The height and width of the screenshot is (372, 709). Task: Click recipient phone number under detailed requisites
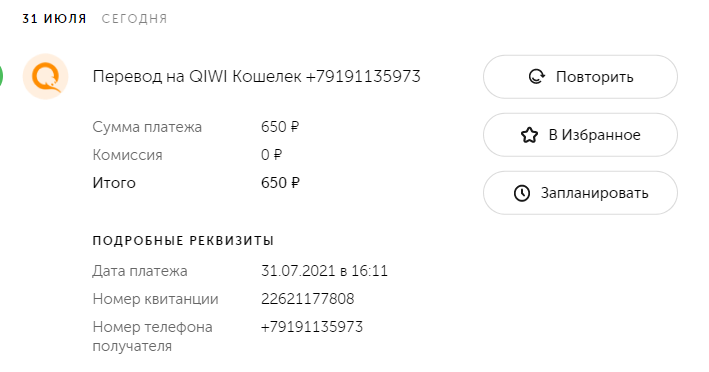(x=312, y=327)
